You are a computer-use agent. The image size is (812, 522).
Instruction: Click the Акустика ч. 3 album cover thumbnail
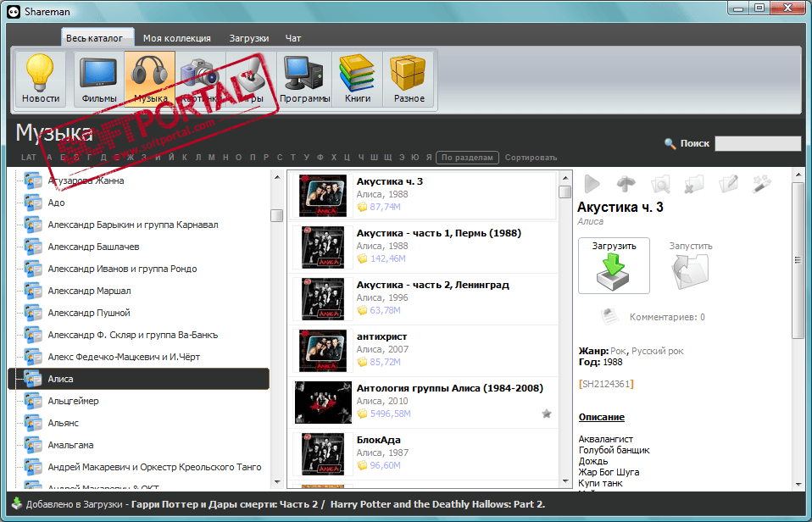pos(323,195)
